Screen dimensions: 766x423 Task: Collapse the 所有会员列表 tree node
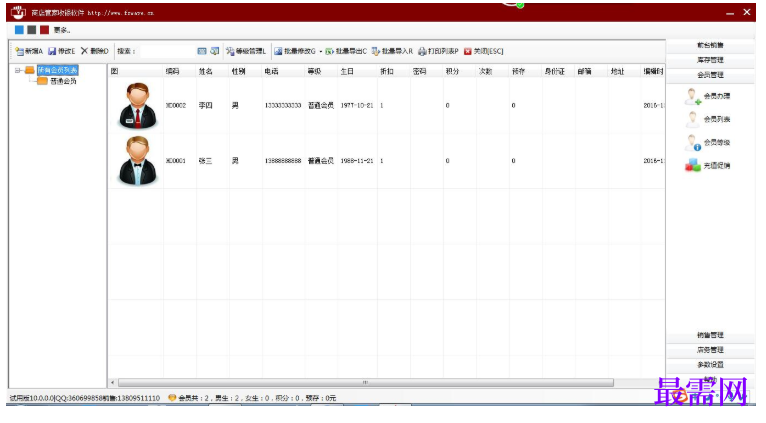[18, 70]
